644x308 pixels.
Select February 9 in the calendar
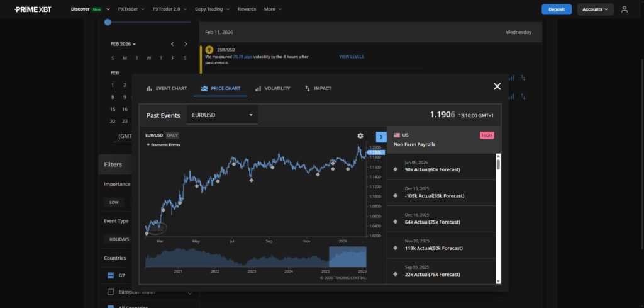click(x=125, y=98)
